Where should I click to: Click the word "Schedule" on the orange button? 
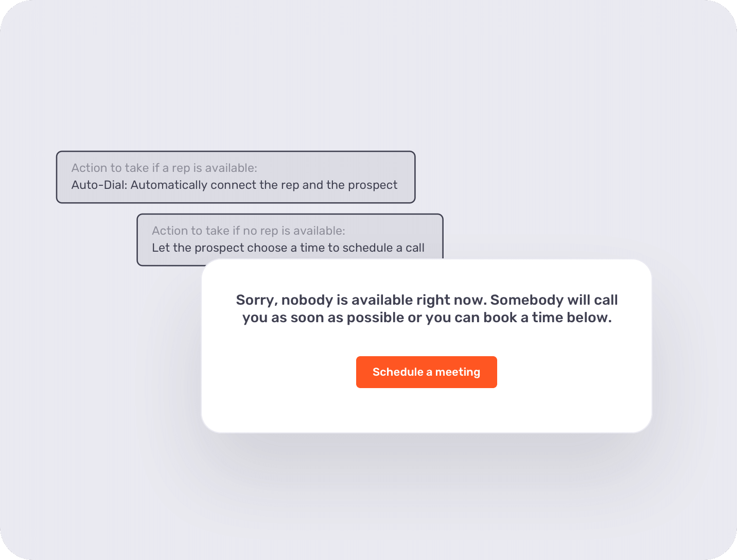398,372
